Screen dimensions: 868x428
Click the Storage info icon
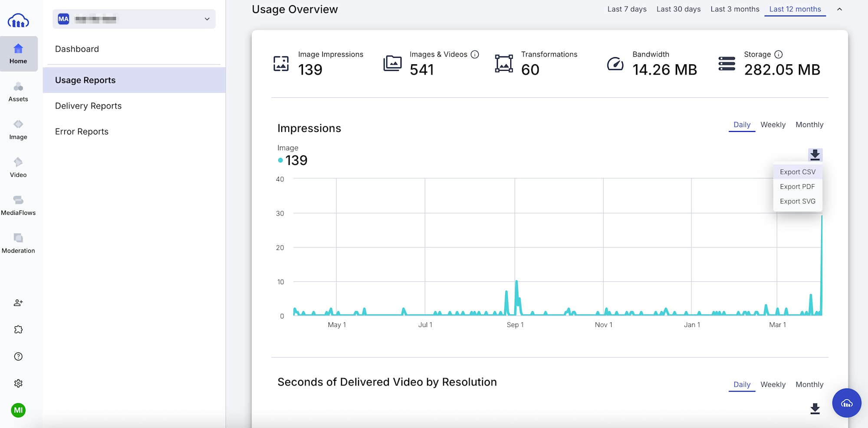(x=779, y=54)
